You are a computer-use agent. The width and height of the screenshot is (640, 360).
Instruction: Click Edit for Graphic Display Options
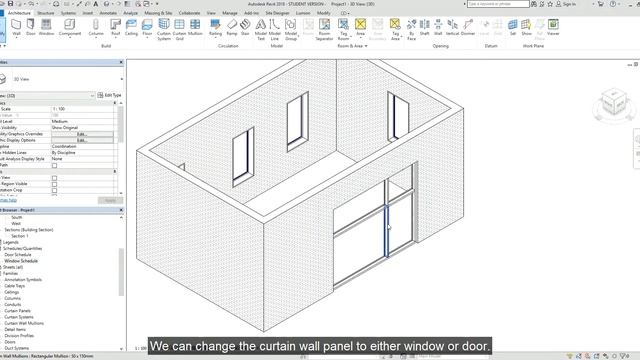[82, 140]
